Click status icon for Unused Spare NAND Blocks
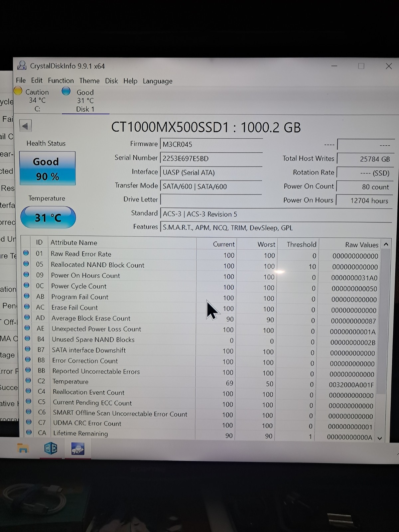 [28, 338]
